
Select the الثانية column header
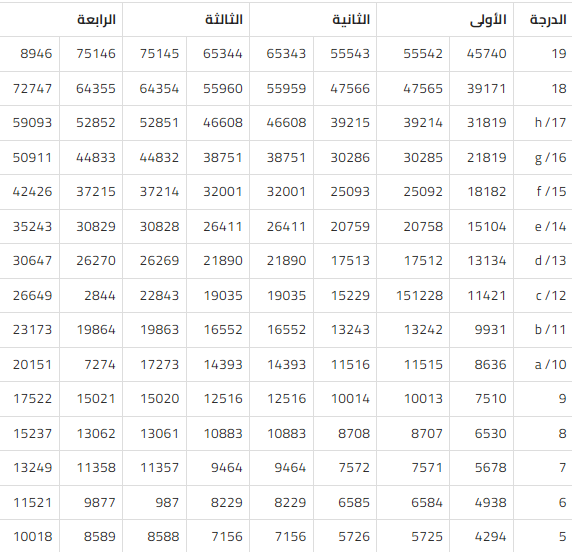click(351, 19)
